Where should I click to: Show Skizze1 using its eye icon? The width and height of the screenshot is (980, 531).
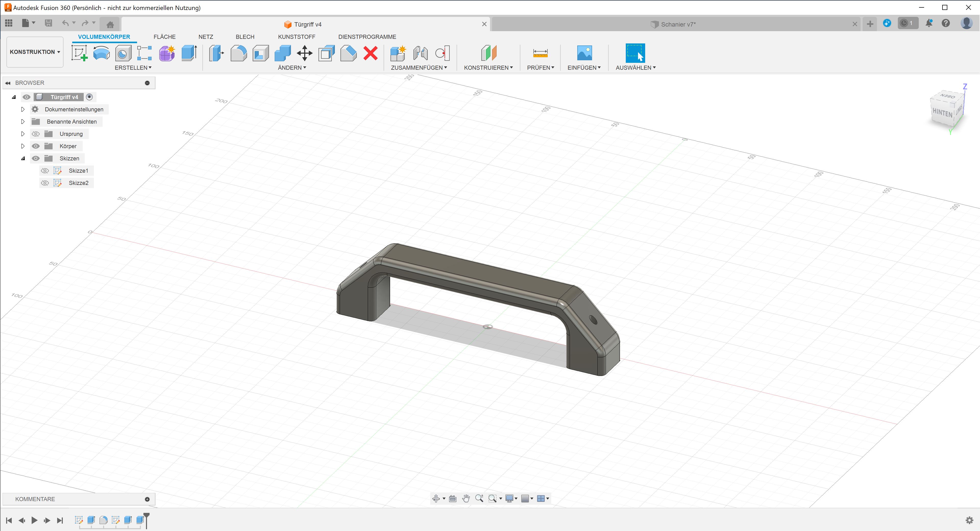tap(45, 171)
